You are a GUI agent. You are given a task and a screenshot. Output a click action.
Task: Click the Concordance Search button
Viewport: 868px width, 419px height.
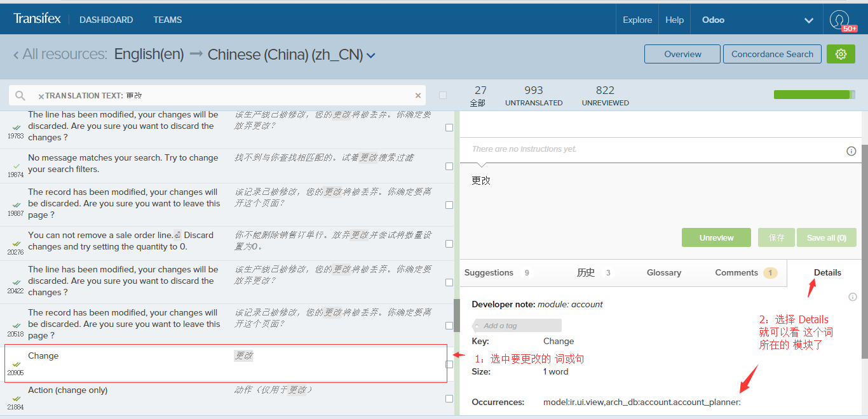[772, 54]
